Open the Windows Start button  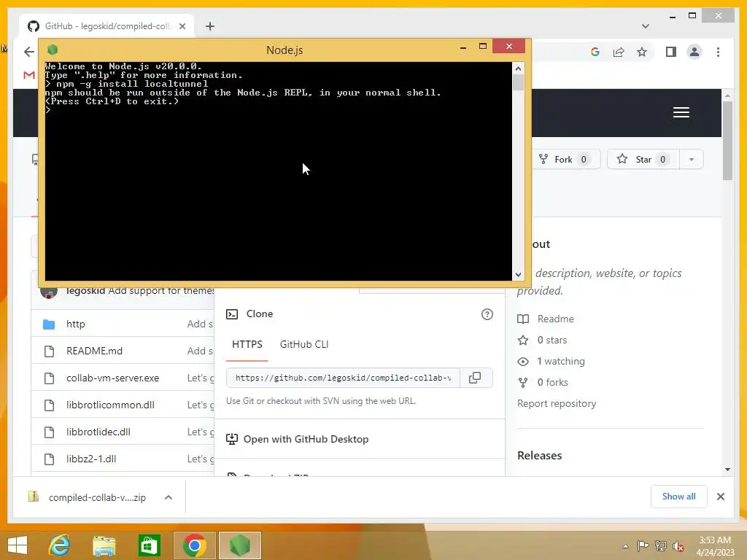[x=18, y=545]
